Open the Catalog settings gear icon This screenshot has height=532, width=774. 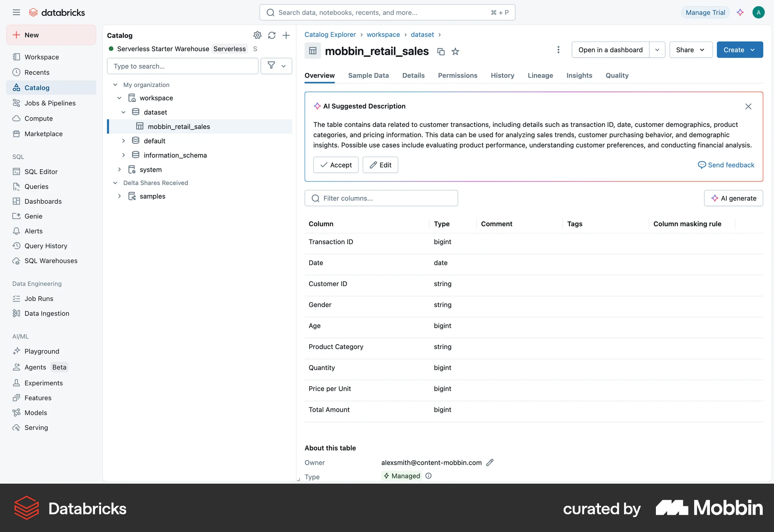(258, 35)
